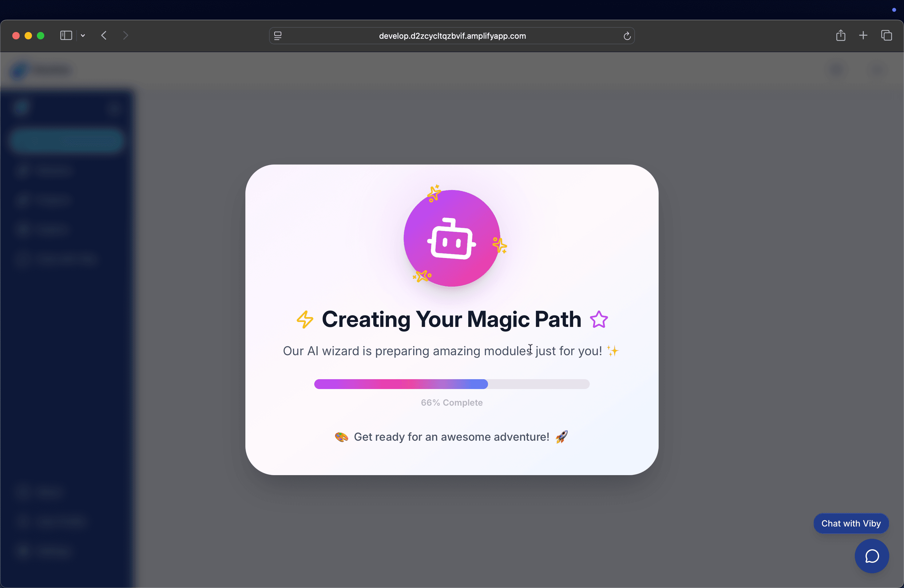The height and width of the screenshot is (588, 904).
Task: Expand the sidebar options dropdown chevron
Action: tap(83, 36)
